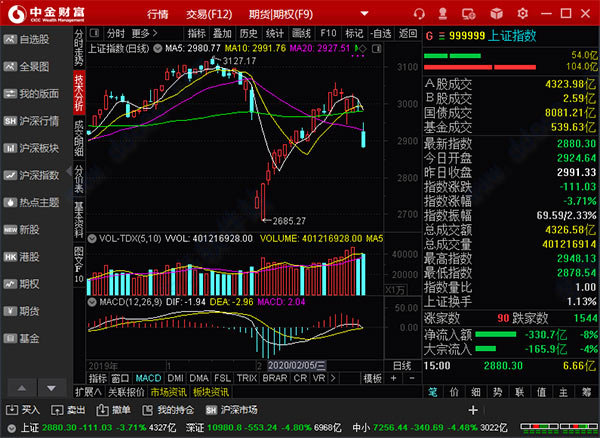Image resolution: width=600 pixels, height=438 pixels.
Task: Click the headset customer service icon
Action: pos(419,14)
